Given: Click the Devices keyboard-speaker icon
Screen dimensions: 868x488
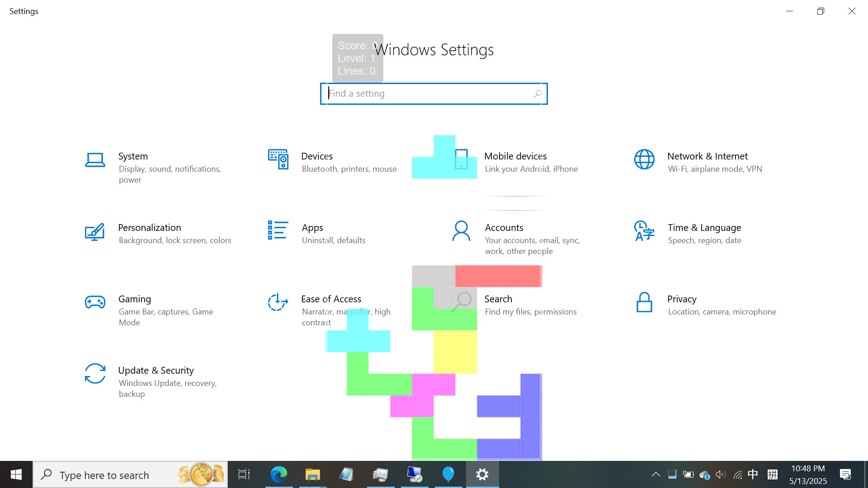Looking at the screenshot, I should [278, 159].
